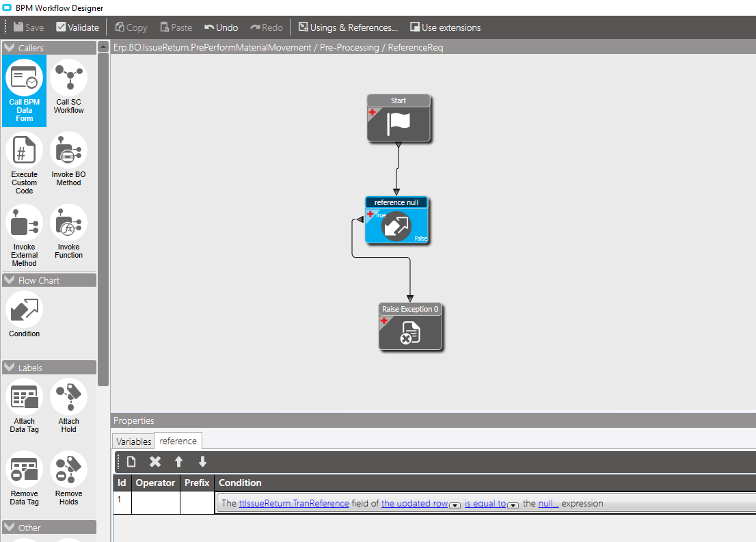756x542 pixels.
Task: Click the Prefix cell of row 1
Action: [x=197, y=503]
